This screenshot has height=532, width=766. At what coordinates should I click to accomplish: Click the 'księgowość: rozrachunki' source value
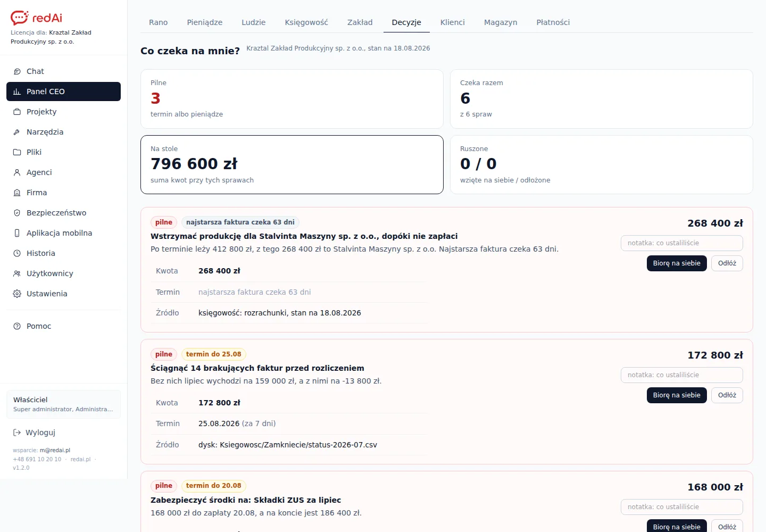point(280,313)
